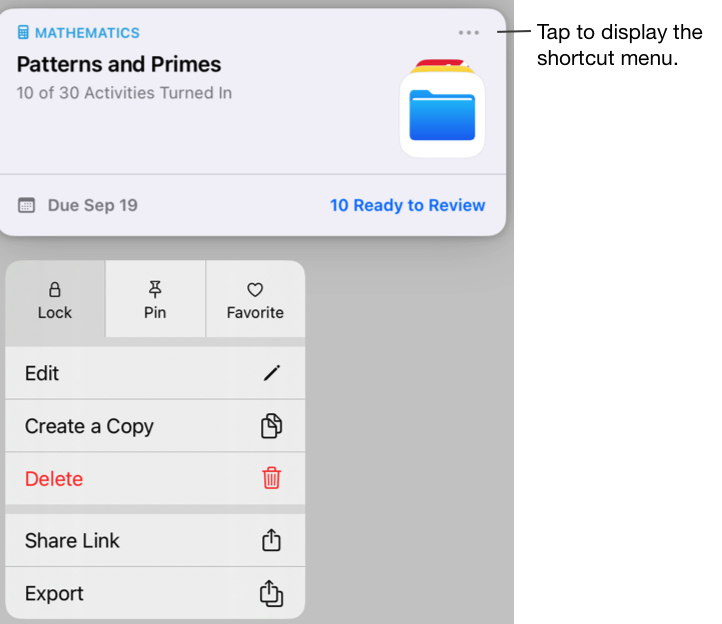Click the pushpin icon above Pin
This screenshot has height=624, width=722.
[x=155, y=289]
